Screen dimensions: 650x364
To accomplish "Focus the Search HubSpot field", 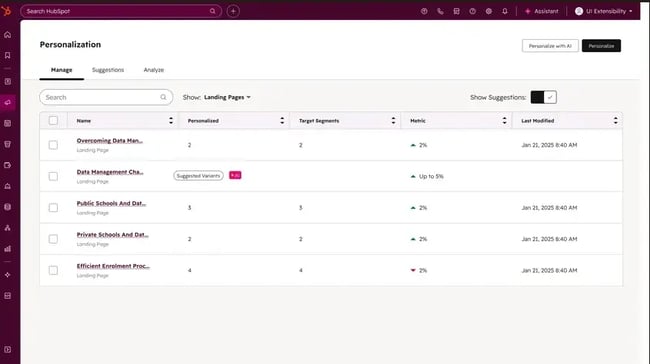I will coord(121,11).
